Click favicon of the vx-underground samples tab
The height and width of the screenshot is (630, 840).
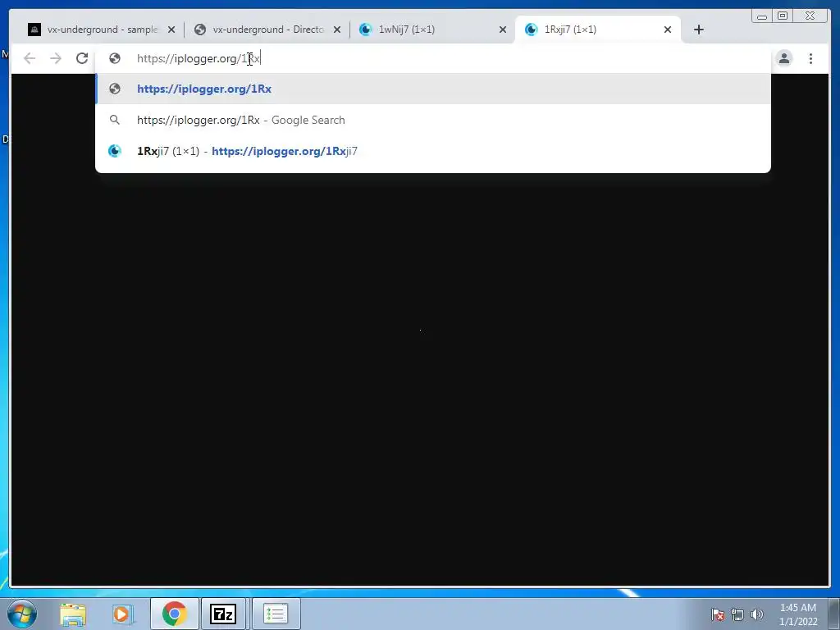34,30
